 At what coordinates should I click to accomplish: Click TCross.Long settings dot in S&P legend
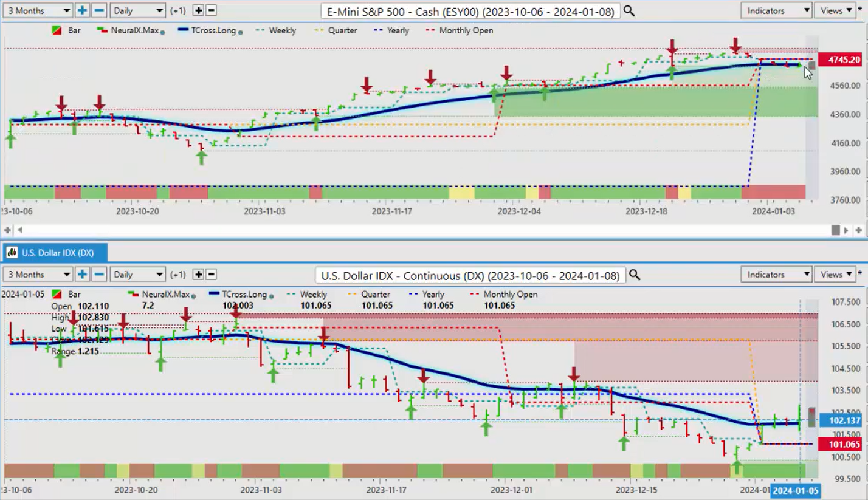241,32
